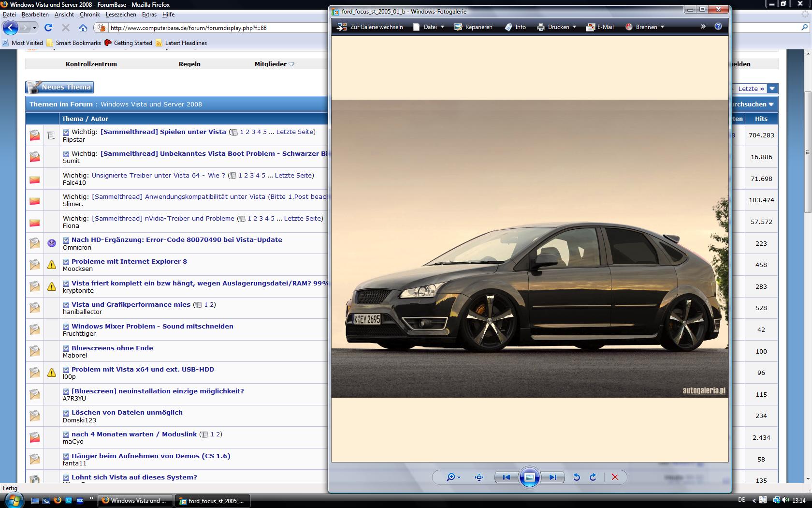This screenshot has height=508, width=812.
Task: Open Letzte Seite of nVidia-Treiber thread
Action: [303, 218]
